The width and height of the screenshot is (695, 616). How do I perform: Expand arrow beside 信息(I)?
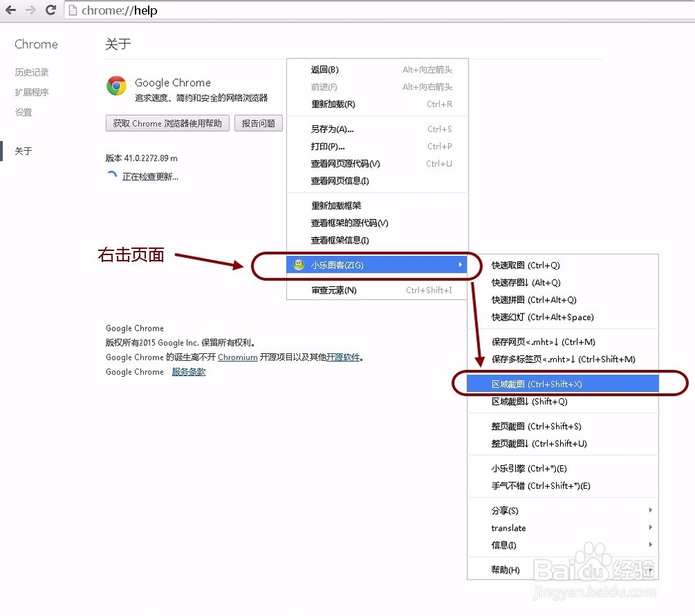pos(651,544)
